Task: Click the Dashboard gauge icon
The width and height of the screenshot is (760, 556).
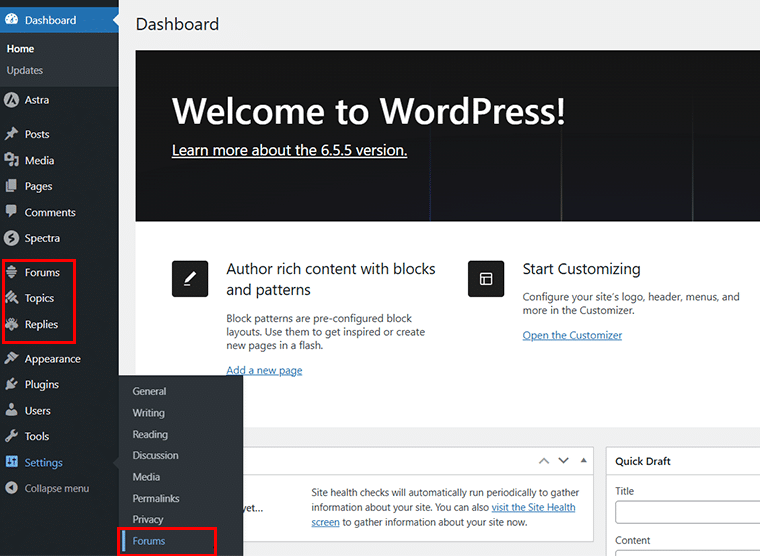Action: [12, 19]
